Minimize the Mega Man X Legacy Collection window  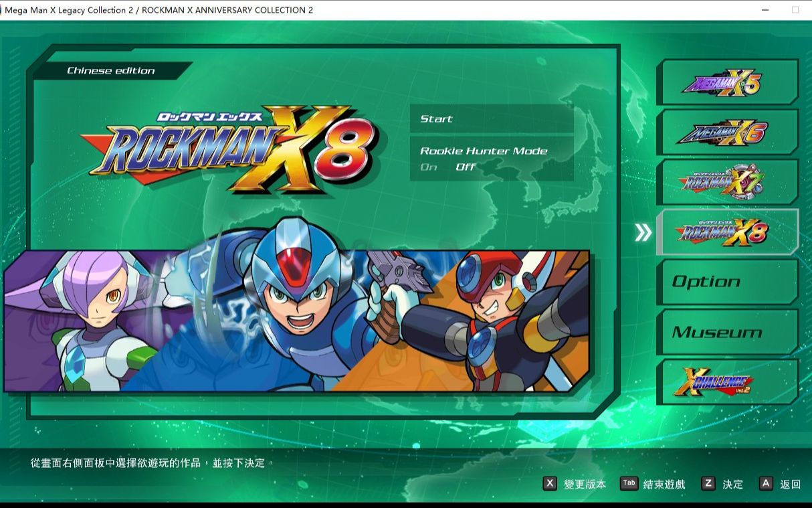pos(765,10)
